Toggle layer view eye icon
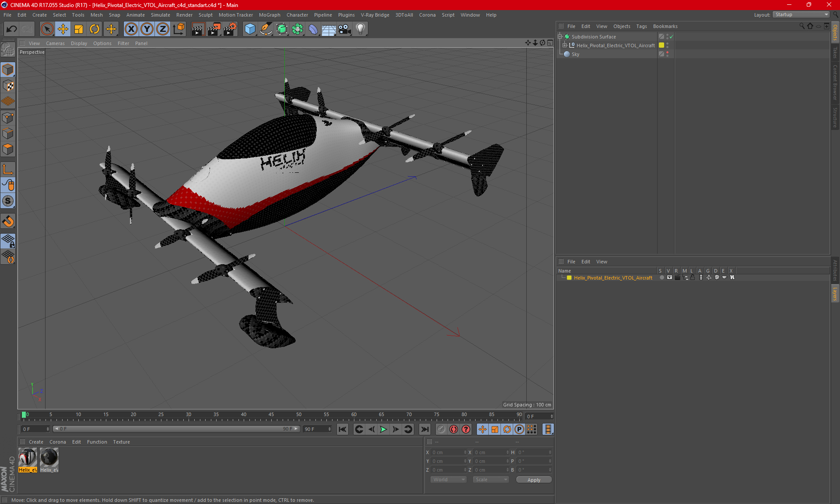 [669, 277]
